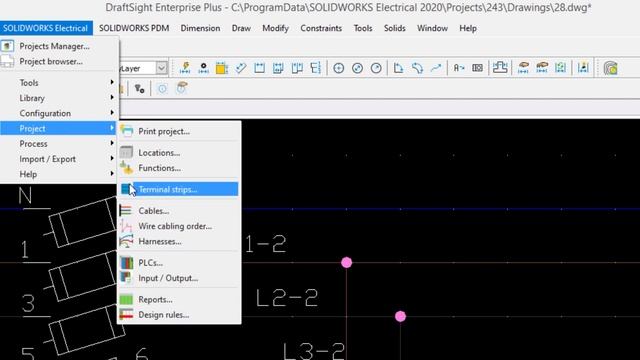This screenshot has width=640, height=360.
Task: Select the blue leader arrow tool
Action: (436, 68)
